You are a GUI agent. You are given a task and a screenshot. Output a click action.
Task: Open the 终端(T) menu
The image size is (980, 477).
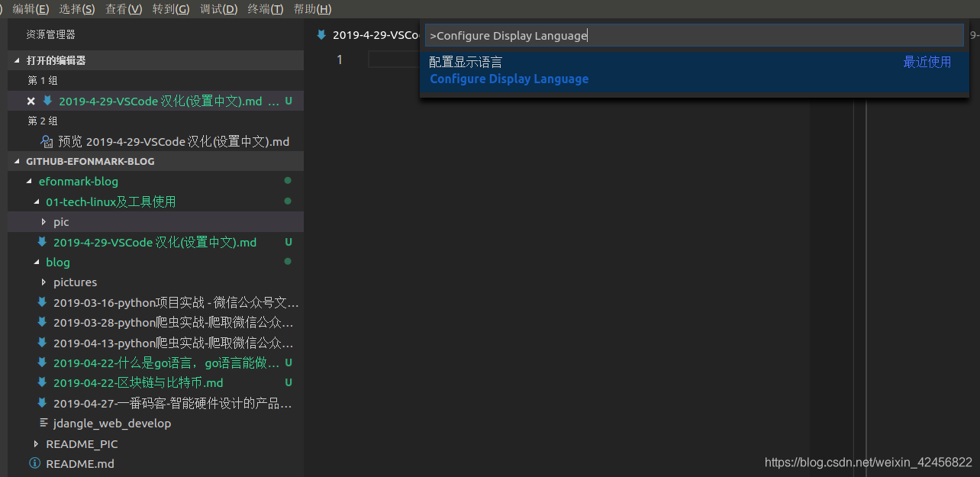coord(265,9)
